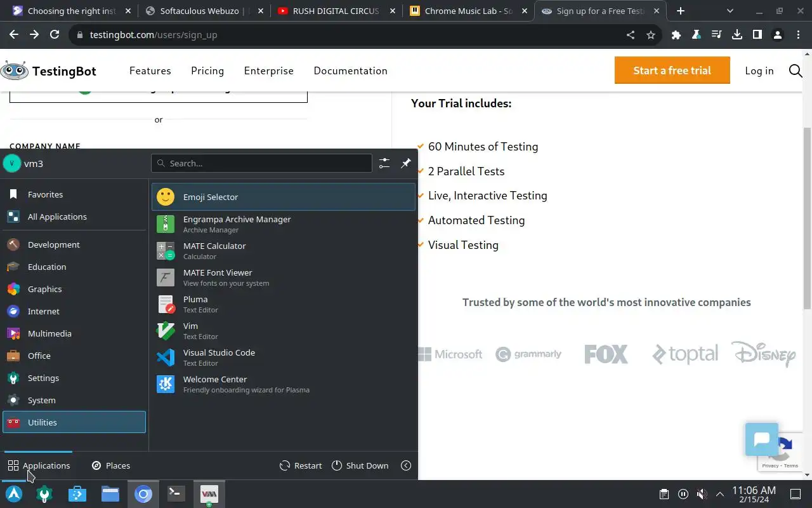Toggle Chrome side panel
This screenshot has width=812, height=508.
point(757,35)
